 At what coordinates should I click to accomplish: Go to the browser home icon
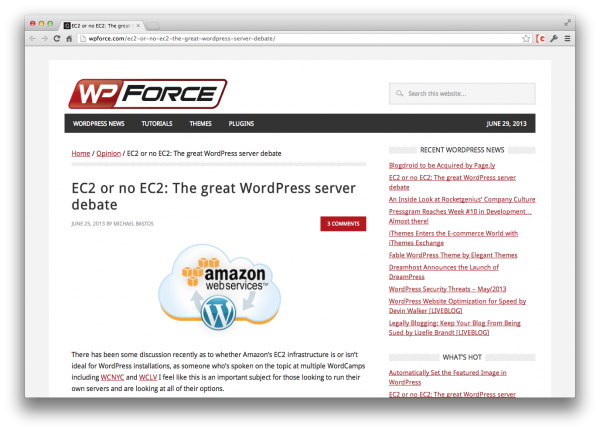pyautogui.click(x=69, y=39)
